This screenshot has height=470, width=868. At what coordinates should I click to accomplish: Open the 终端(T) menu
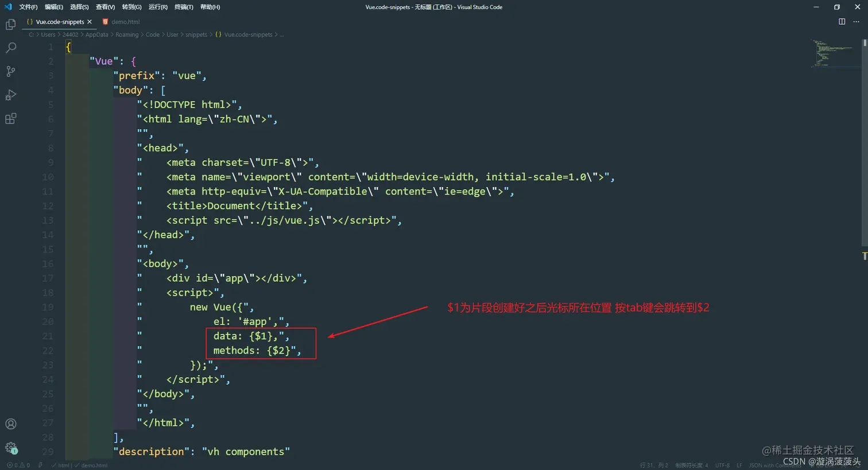(x=184, y=7)
